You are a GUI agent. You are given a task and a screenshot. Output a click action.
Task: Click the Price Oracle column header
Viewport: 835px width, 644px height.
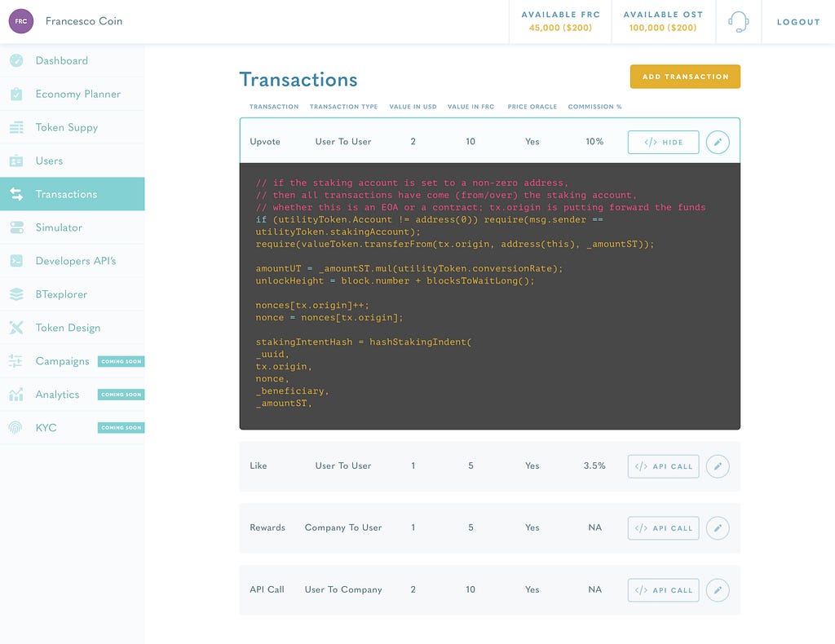tap(532, 107)
